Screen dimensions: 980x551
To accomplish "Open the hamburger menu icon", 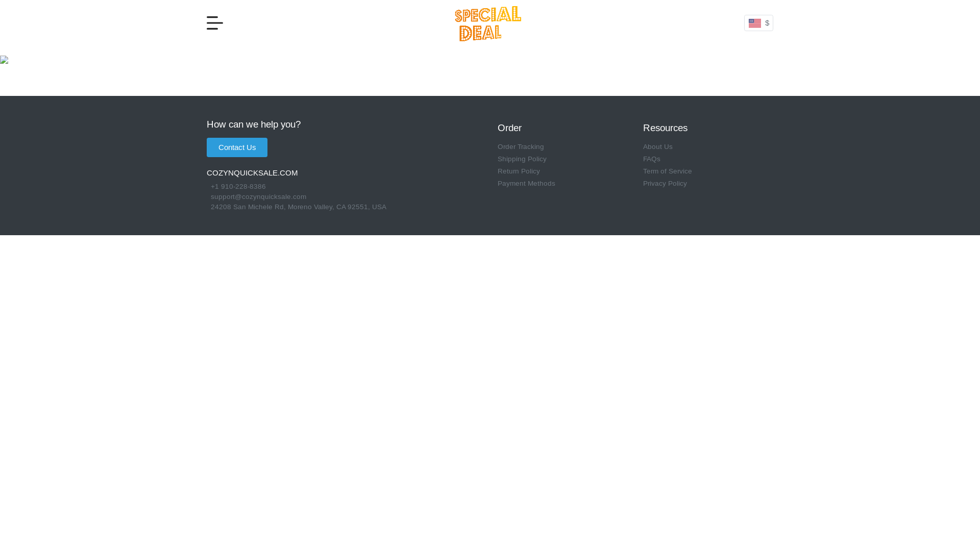I will (x=215, y=23).
